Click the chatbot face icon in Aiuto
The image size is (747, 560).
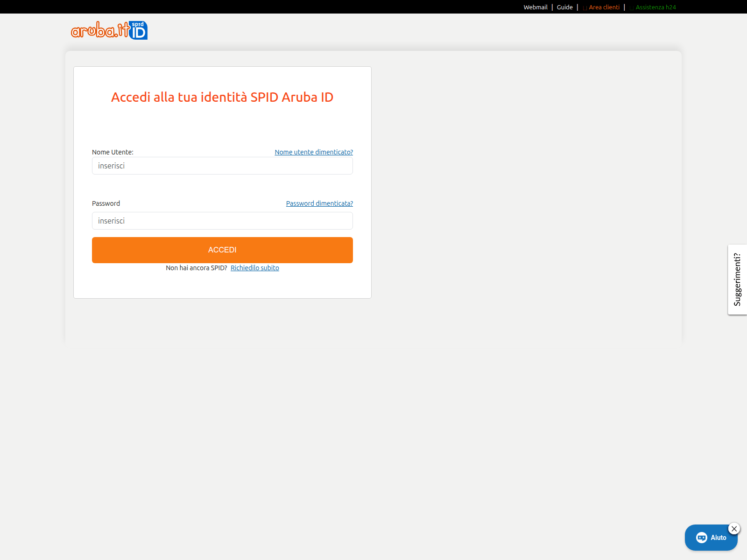click(x=701, y=538)
